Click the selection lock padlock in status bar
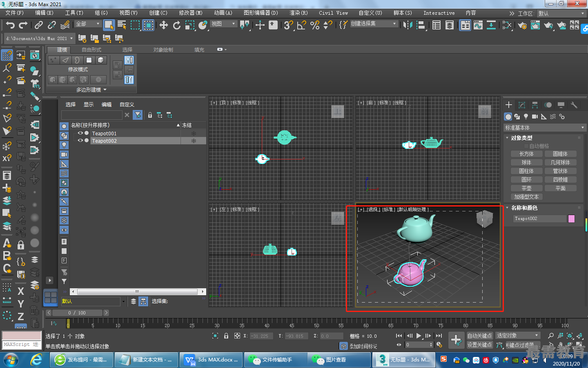Image resolution: width=588 pixels, height=368 pixels. tap(226, 336)
